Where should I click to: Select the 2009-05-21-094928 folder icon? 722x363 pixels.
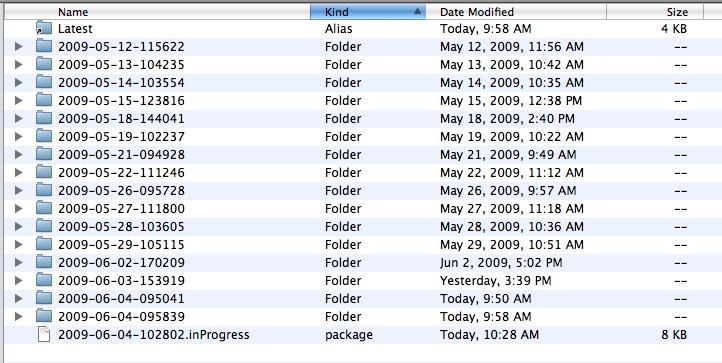point(44,154)
